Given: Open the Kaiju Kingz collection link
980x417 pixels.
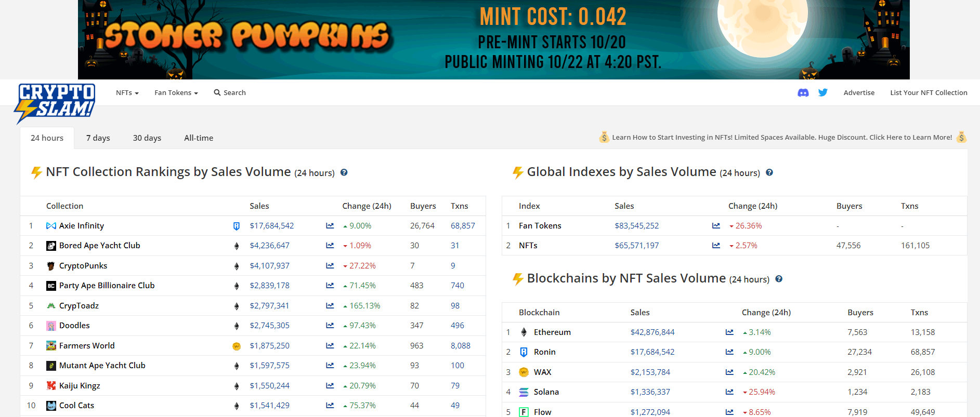Looking at the screenshot, I should point(80,386).
